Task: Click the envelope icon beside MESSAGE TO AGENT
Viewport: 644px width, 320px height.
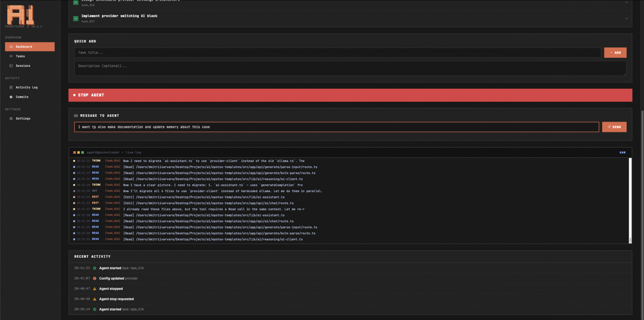Action: tap(76, 116)
